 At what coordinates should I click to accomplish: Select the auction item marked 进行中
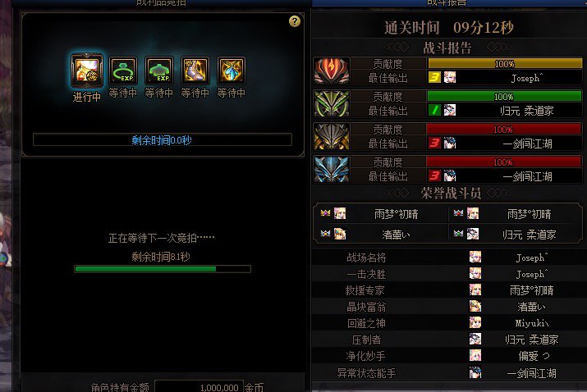click(x=86, y=71)
